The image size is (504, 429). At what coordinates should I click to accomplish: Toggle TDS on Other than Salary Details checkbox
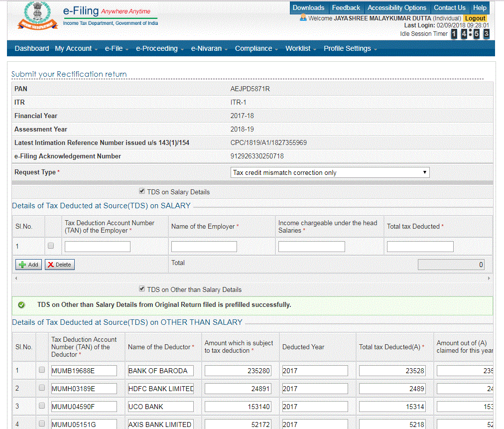pos(142,289)
